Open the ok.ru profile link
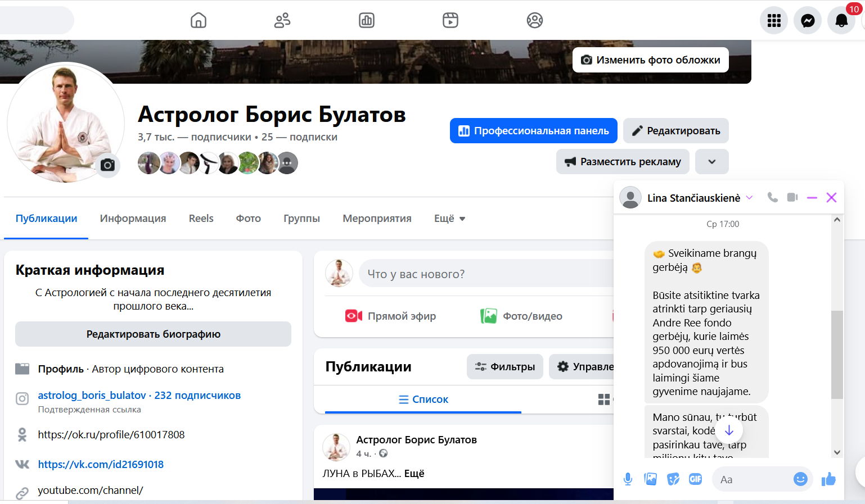Screen dimensions: 865x504 (x=111, y=435)
